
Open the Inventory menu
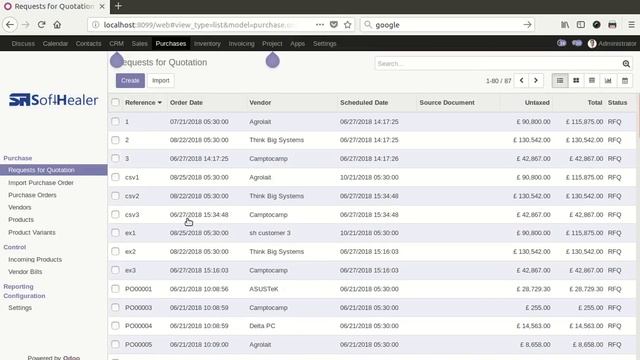207,43
